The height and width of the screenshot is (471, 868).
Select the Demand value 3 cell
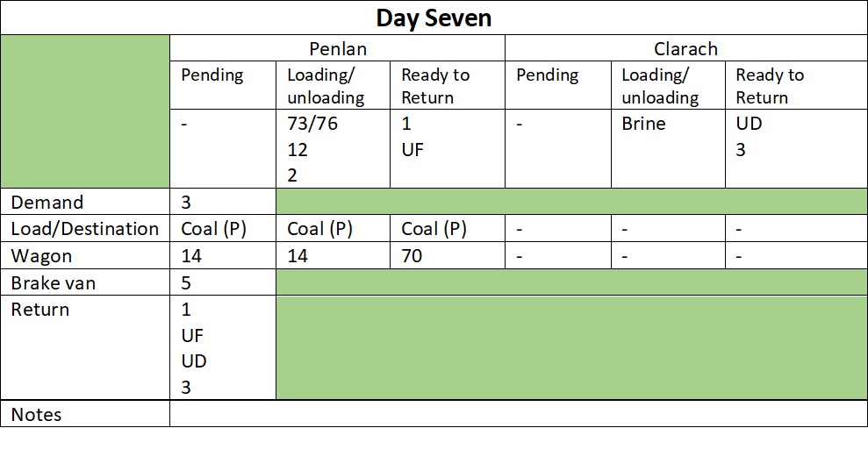click(x=223, y=202)
